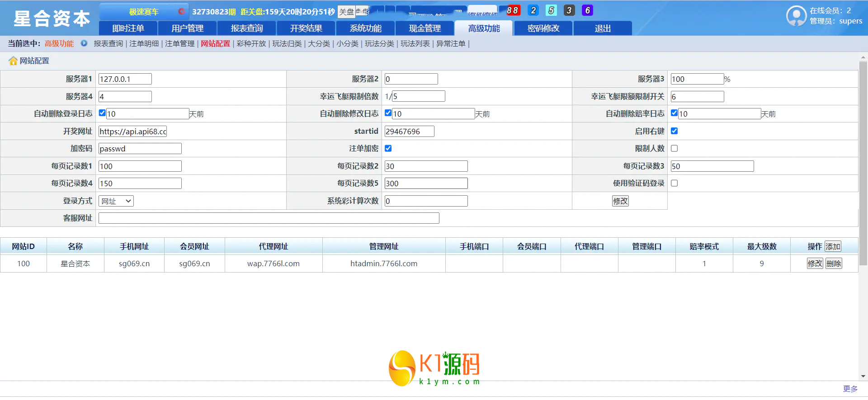Enable the 限制人数 checkbox

[x=674, y=148]
